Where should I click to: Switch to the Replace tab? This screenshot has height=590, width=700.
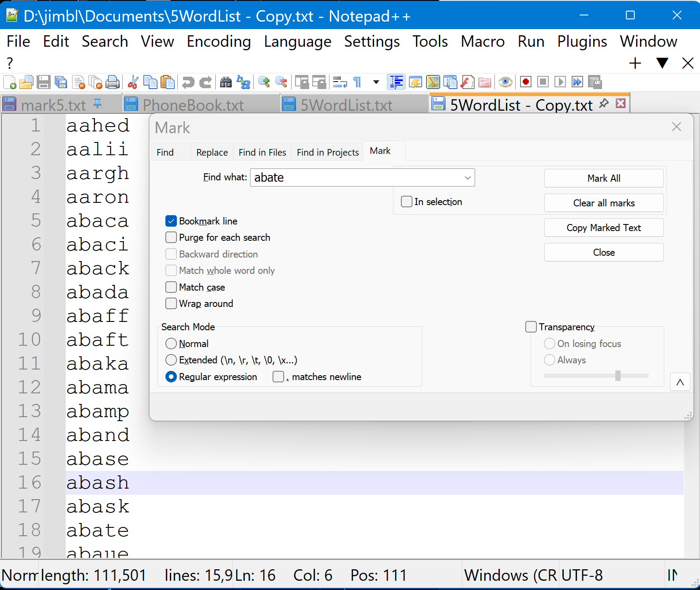[212, 152]
